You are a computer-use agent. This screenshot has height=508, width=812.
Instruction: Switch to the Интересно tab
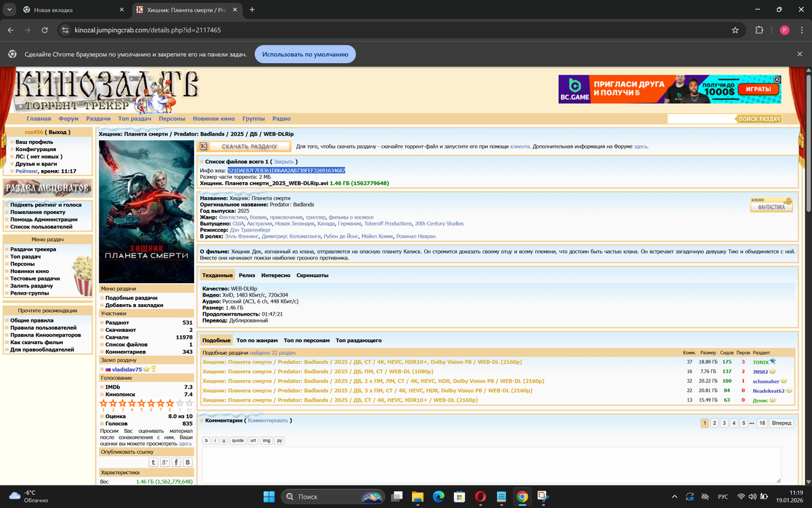[x=275, y=276]
